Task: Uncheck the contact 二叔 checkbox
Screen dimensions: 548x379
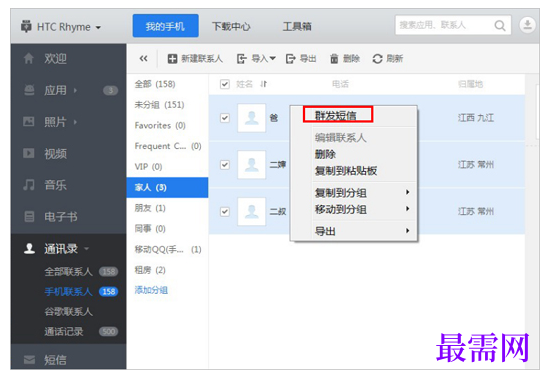Action: [x=225, y=212]
